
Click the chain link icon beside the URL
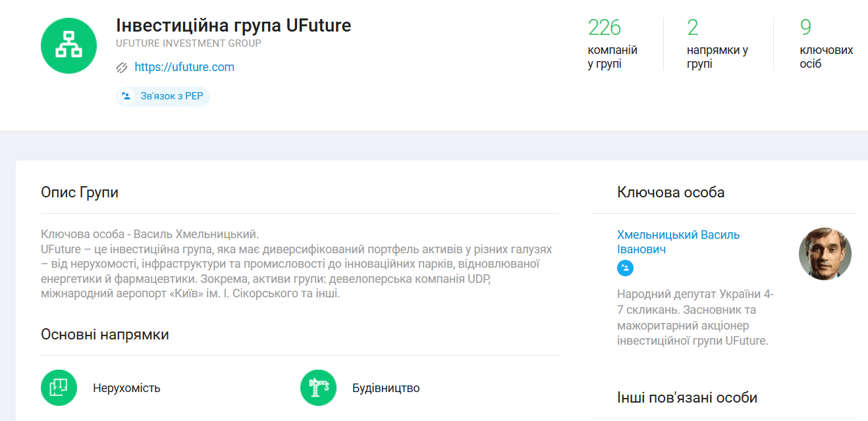point(122,67)
